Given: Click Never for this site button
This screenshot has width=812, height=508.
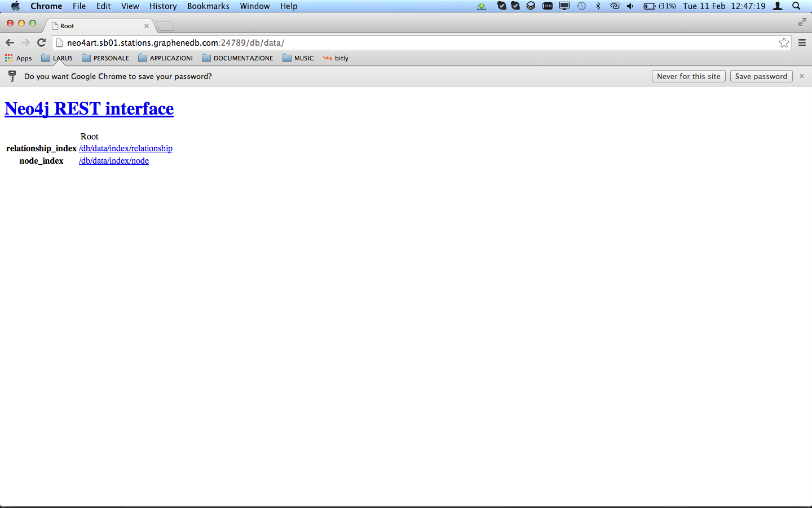Looking at the screenshot, I should pos(689,76).
